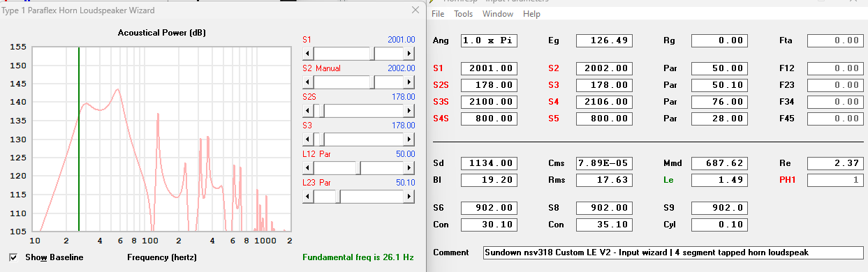Click the Bl field showing 19.20

pos(489,180)
